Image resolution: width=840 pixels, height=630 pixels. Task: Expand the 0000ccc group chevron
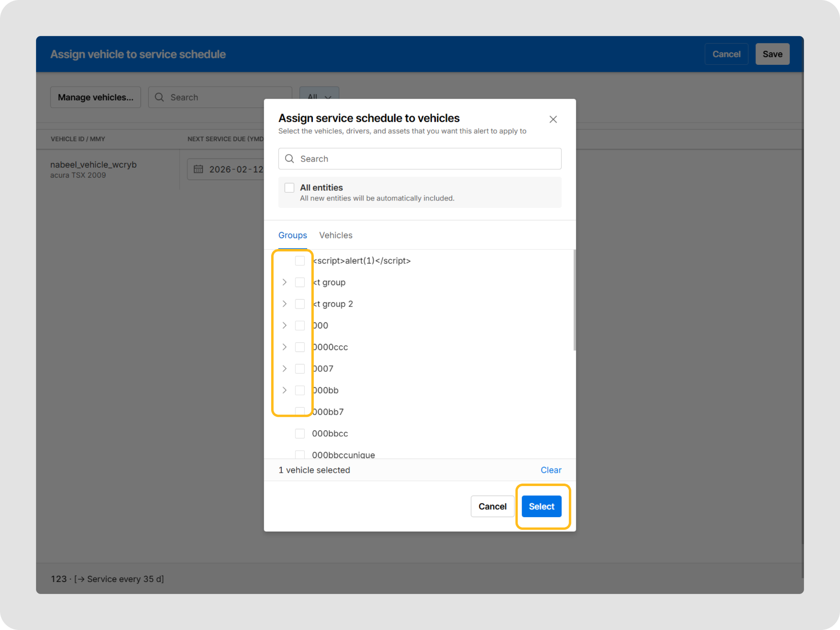[x=285, y=347]
